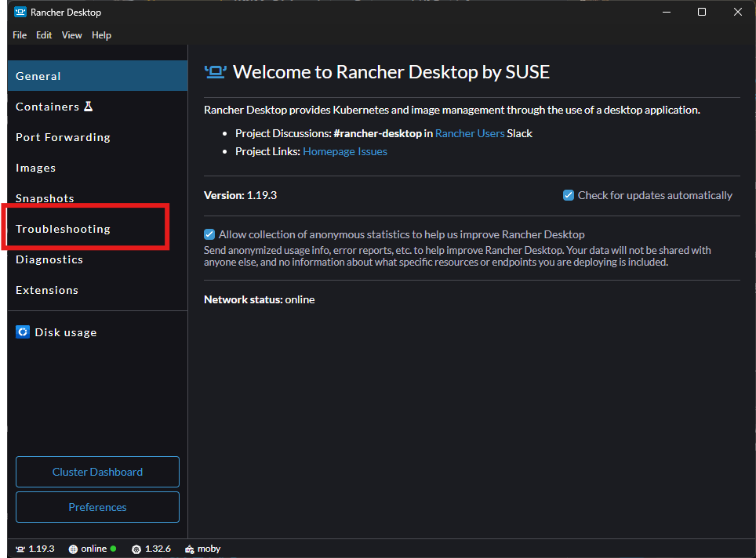Open the Port Forwarding section
This screenshot has width=756, height=558.
point(97,137)
